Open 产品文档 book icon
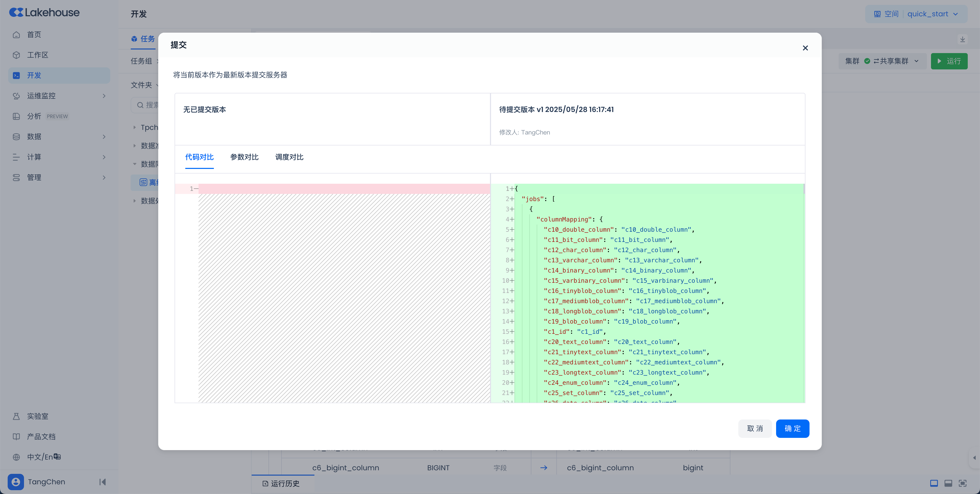The width and height of the screenshot is (980, 494). [16, 437]
